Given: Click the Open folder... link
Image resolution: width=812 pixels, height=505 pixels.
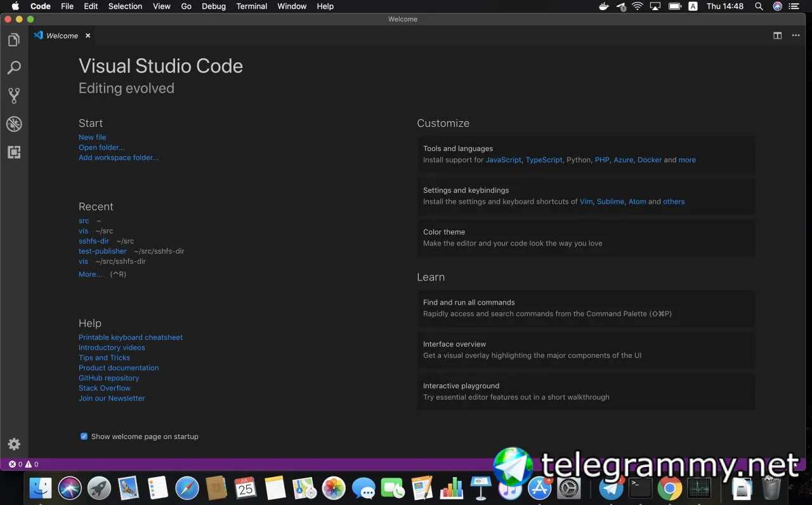Looking at the screenshot, I should pos(101,147).
